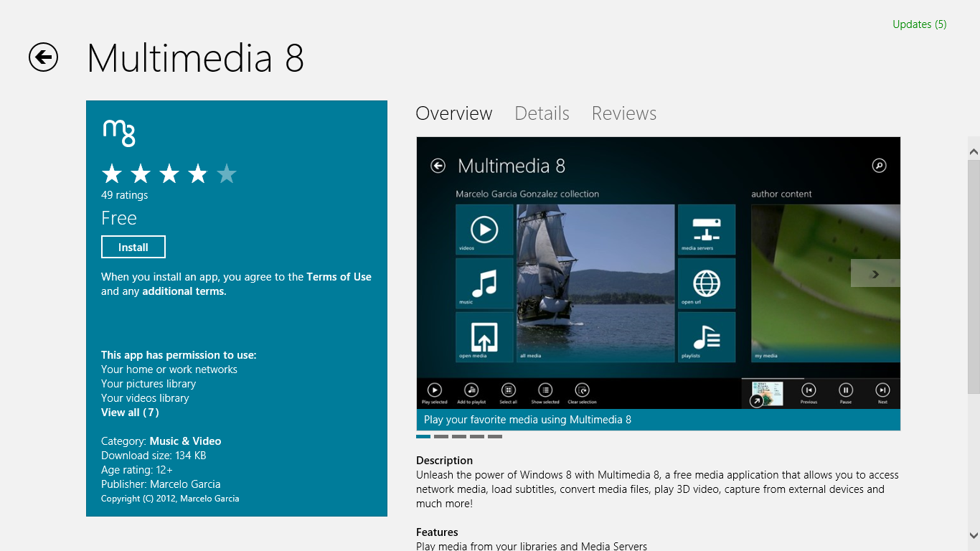Click the Add to playlist icon

click(x=471, y=393)
